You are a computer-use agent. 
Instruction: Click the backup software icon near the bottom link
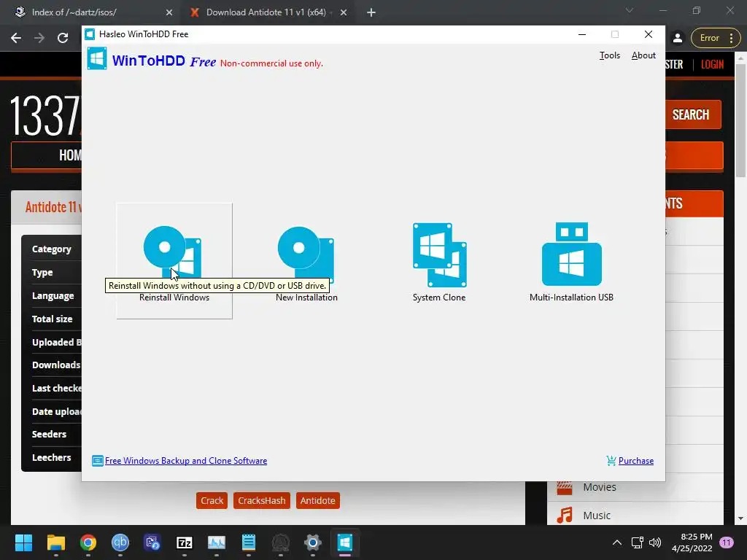97,461
